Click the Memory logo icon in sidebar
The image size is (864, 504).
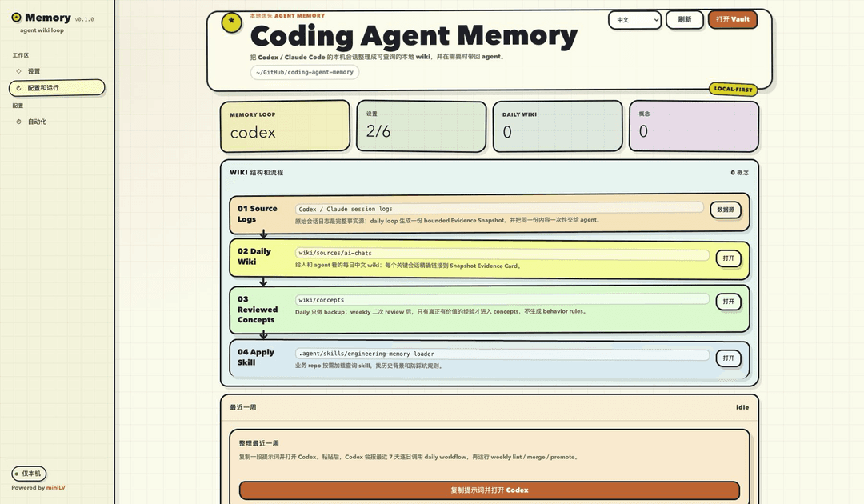(17, 18)
